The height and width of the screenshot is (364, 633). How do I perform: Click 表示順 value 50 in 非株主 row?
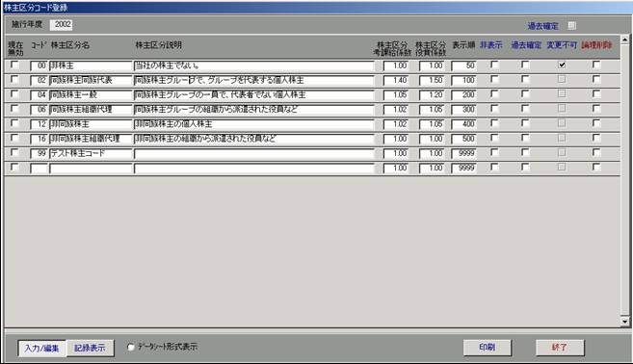pos(463,65)
